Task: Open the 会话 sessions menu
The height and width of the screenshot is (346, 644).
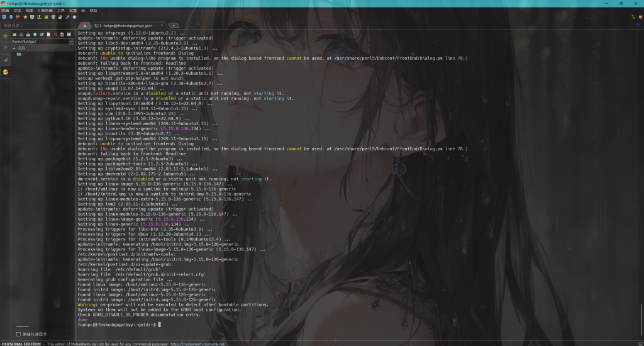Action: [x=17, y=10]
